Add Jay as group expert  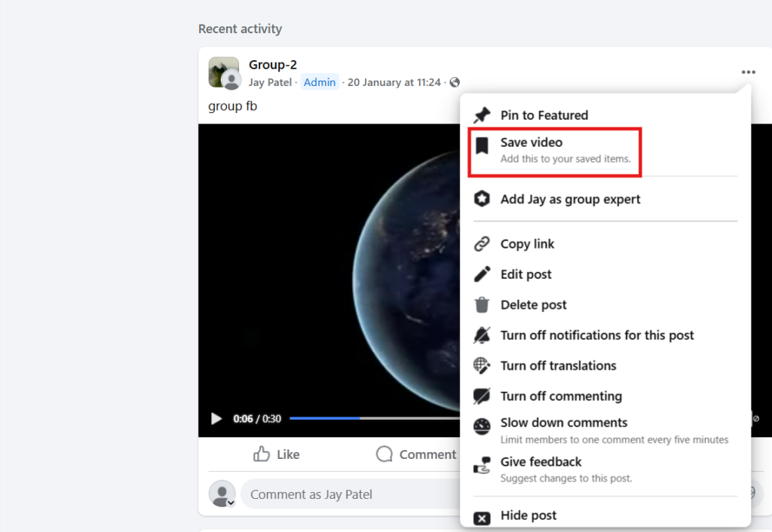pyautogui.click(x=571, y=199)
